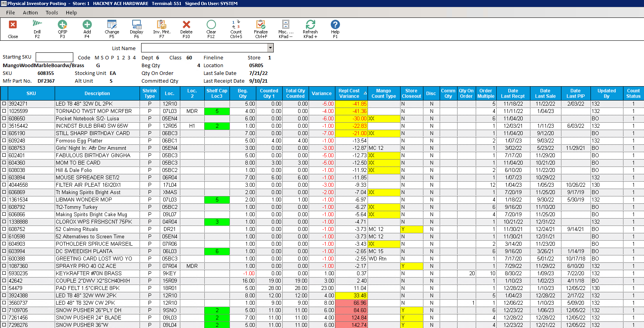Click 'STILL SHARP BIRTHDAY CARD' description
644x328 pixels.
click(x=93, y=133)
